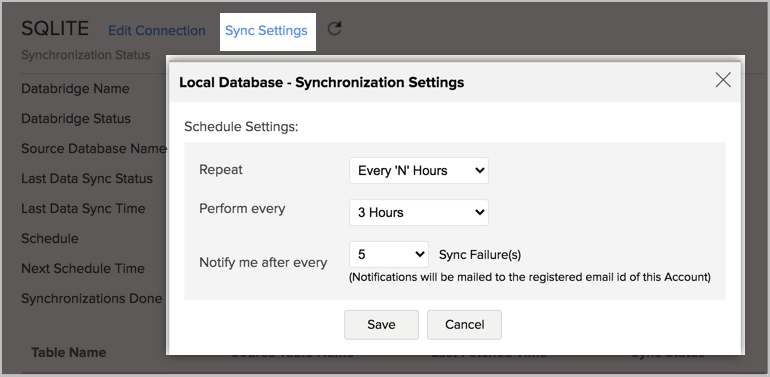Save the synchronization settings
Screen dimensions: 770x377
(381, 324)
